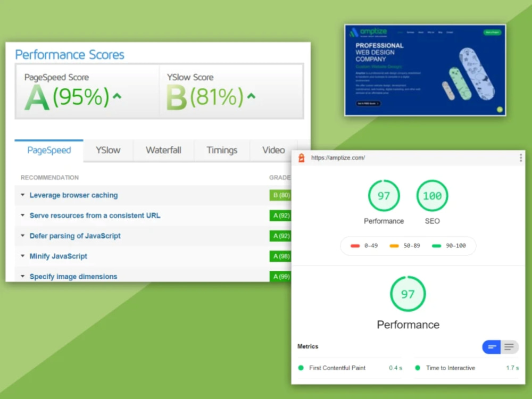Open Specify image dimensions link
532x399 pixels.
(x=73, y=277)
